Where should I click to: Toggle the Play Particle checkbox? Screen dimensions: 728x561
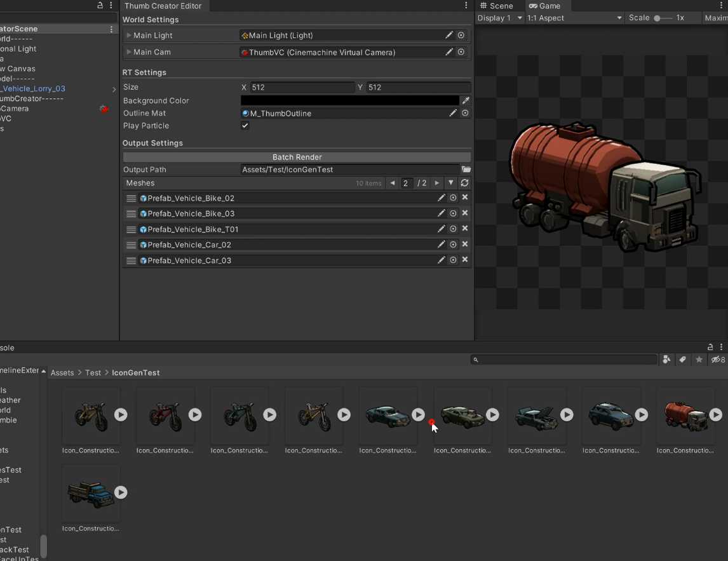pos(245,126)
